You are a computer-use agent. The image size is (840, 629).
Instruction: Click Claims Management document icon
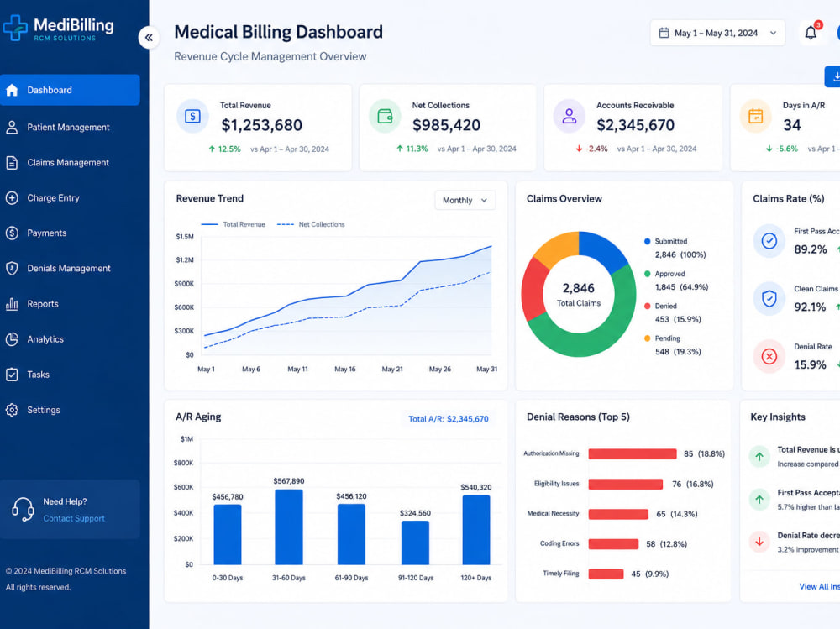tap(12, 162)
